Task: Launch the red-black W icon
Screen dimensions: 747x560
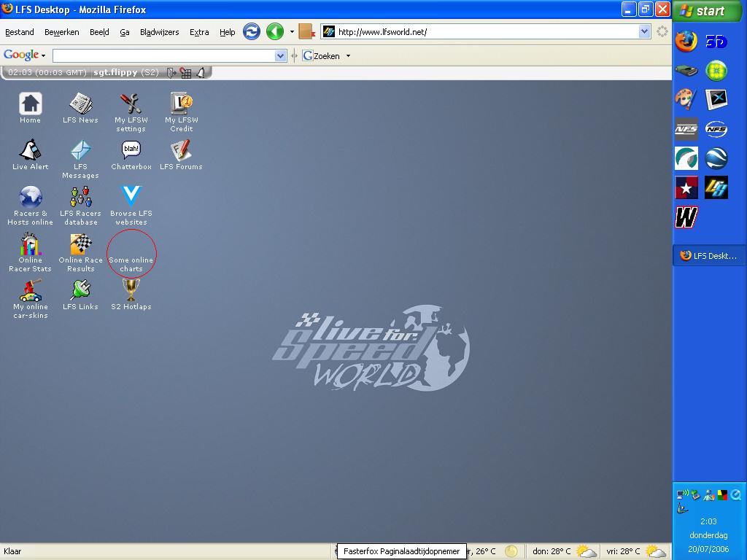Action: point(686,217)
